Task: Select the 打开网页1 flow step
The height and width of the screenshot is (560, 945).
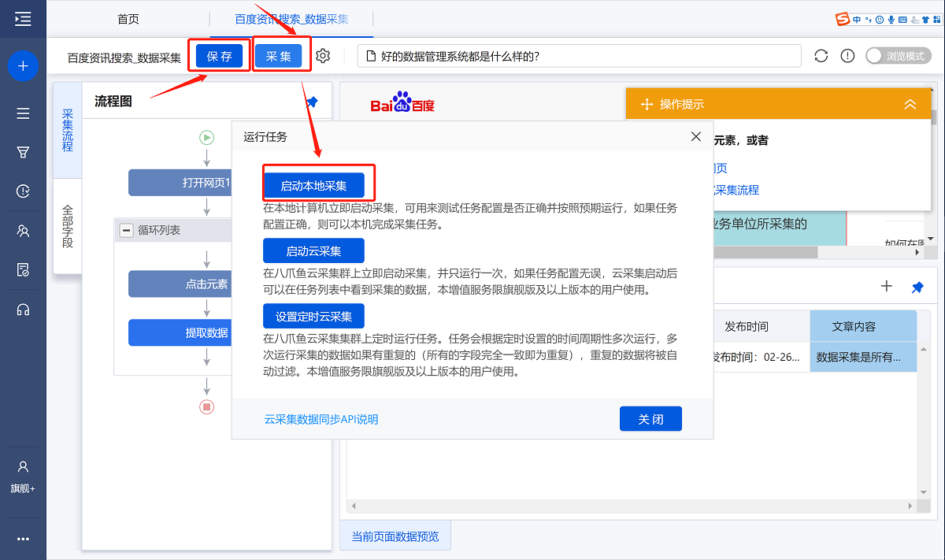Action: click(180, 183)
